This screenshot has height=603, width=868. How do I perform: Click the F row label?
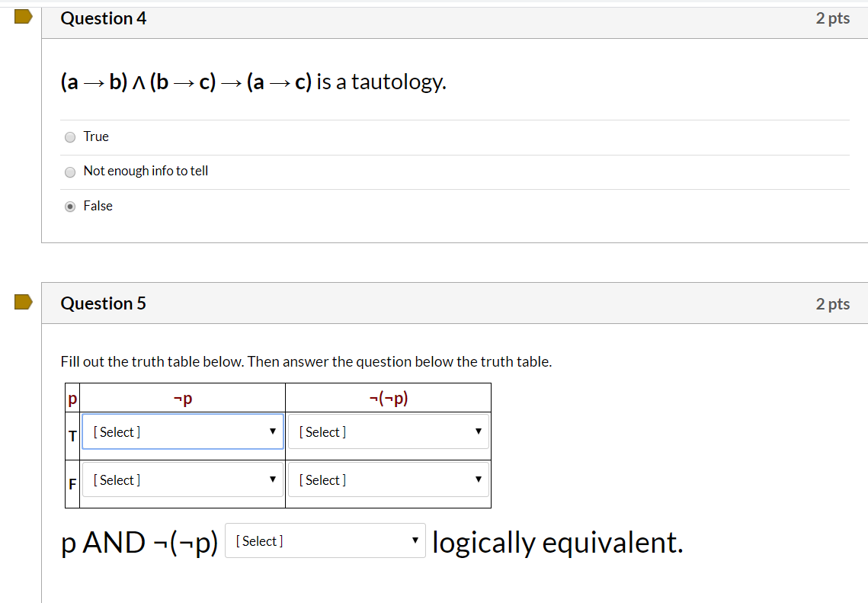click(x=72, y=484)
